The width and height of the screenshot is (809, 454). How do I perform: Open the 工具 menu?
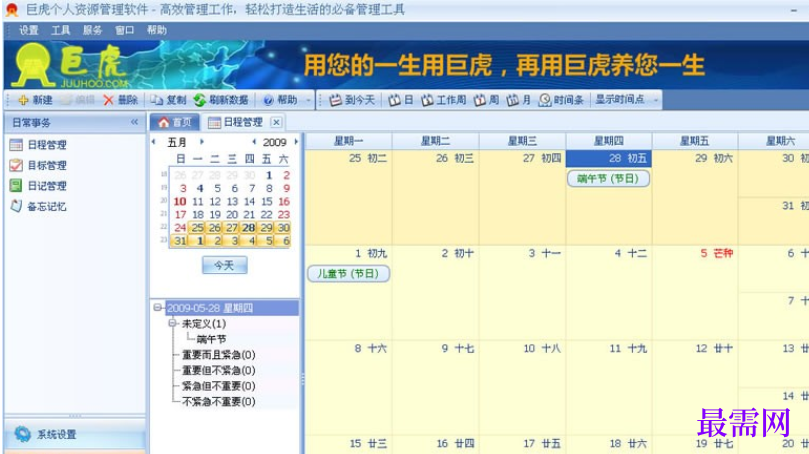pos(60,30)
